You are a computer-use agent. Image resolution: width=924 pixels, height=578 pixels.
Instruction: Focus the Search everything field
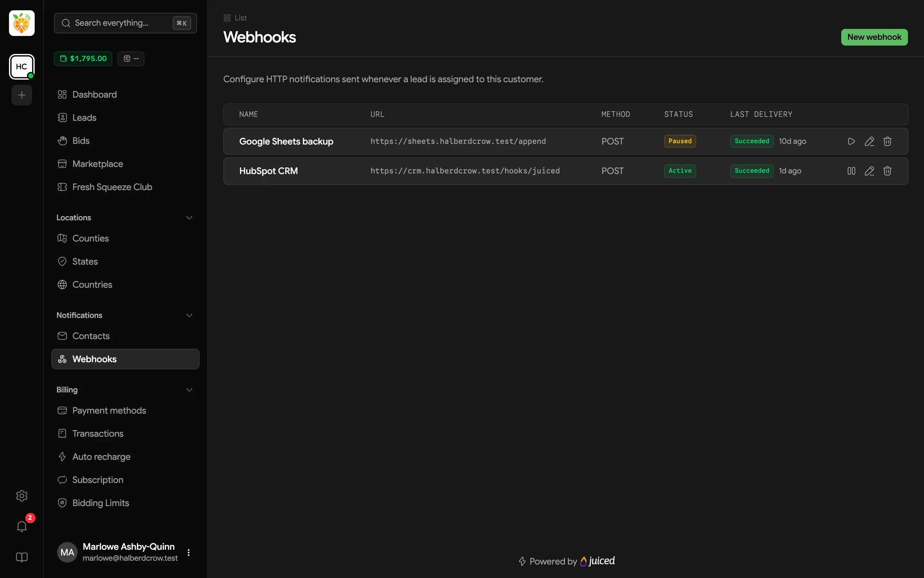pyautogui.click(x=125, y=23)
